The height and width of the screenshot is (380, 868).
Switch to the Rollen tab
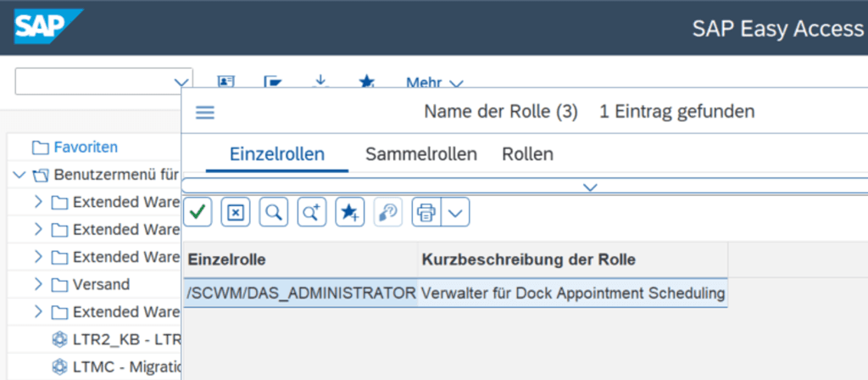pyautogui.click(x=527, y=154)
